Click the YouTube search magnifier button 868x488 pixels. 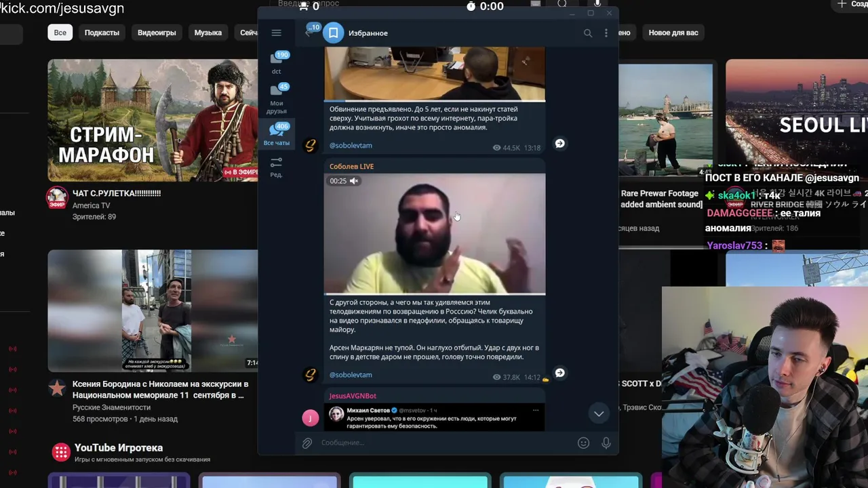[562, 4]
